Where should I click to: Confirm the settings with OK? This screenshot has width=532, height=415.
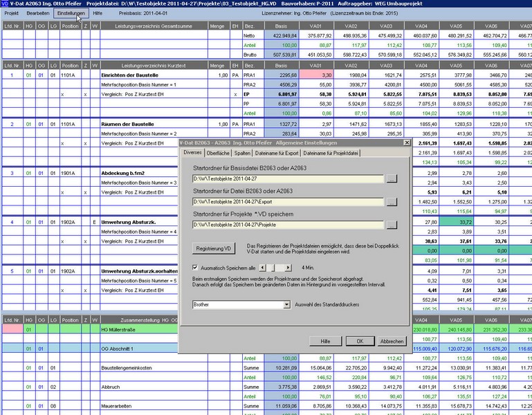pyautogui.click(x=360, y=341)
